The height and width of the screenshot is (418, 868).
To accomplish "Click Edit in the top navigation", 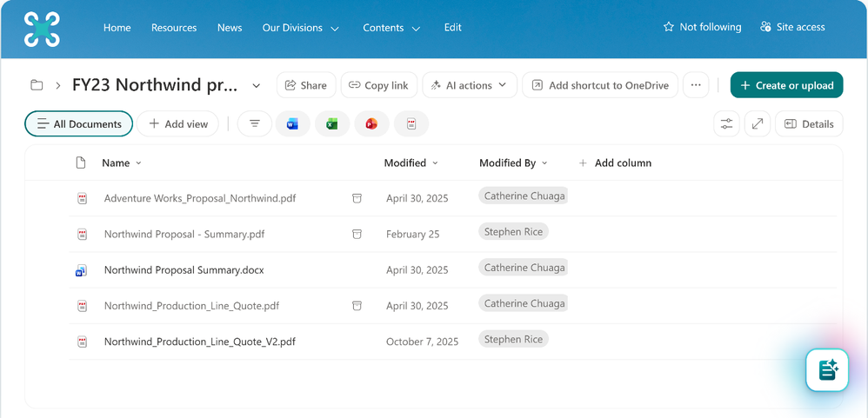I will pyautogui.click(x=453, y=28).
